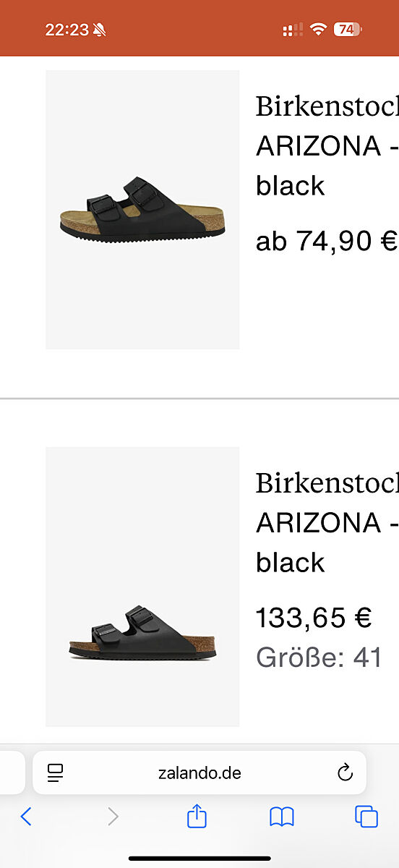
Task: Open the bookmarks book icon
Action: (282, 817)
